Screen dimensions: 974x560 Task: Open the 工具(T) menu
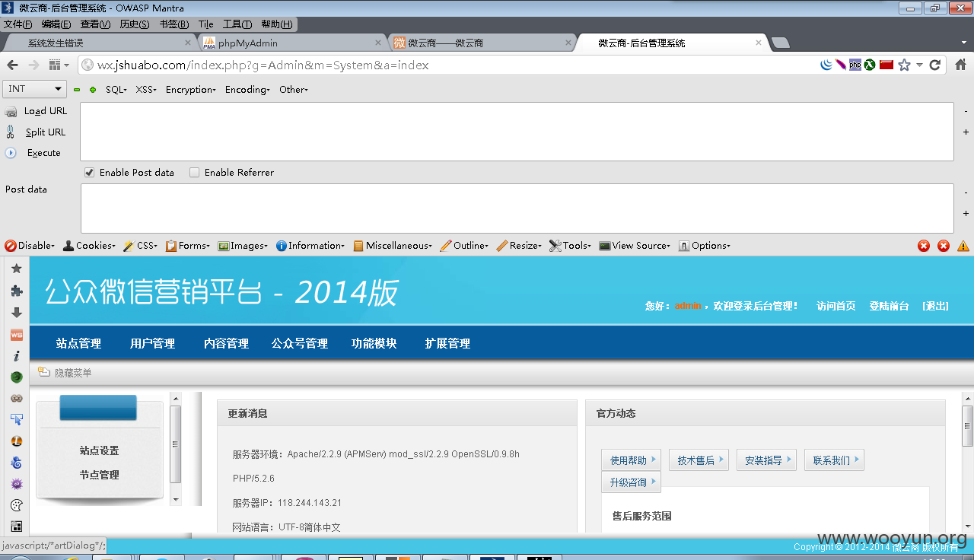click(x=237, y=24)
